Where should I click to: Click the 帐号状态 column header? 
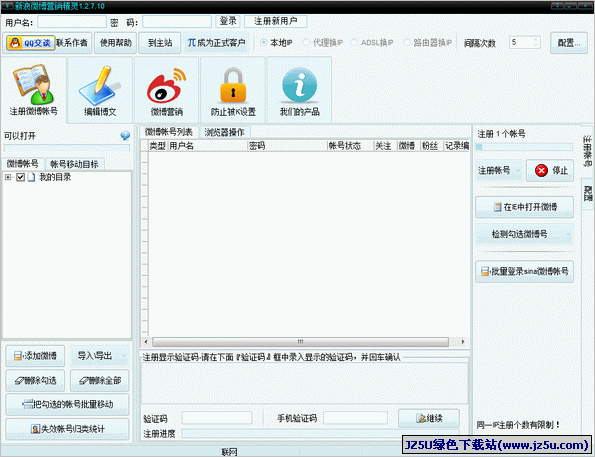coord(350,146)
